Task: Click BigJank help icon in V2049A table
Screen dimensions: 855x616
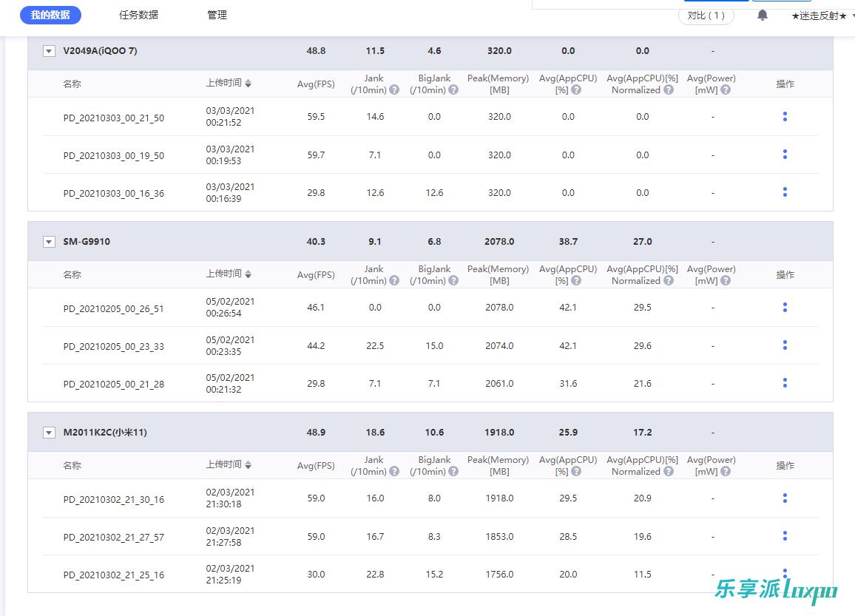Action: click(x=453, y=90)
